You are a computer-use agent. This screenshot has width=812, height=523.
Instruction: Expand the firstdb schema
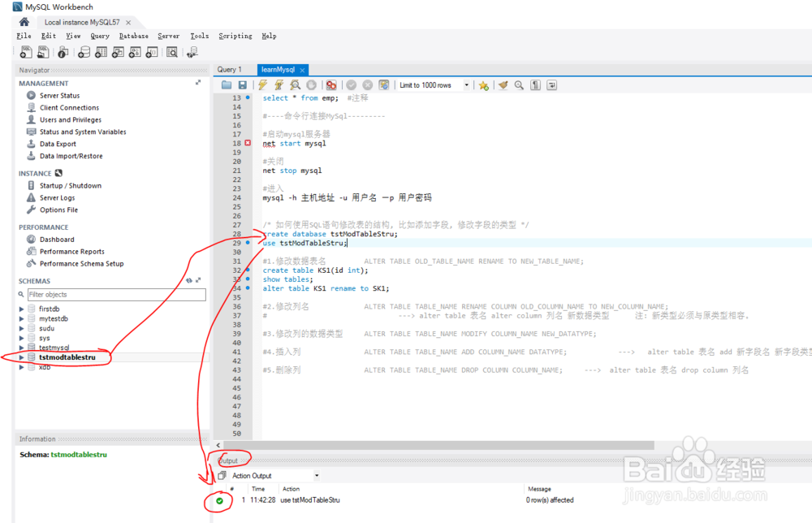point(21,309)
